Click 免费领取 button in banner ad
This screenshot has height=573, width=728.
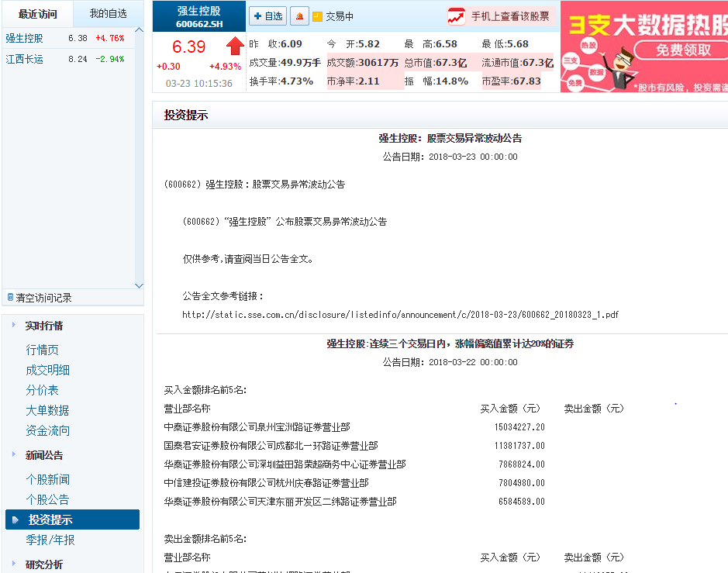(682, 50)
